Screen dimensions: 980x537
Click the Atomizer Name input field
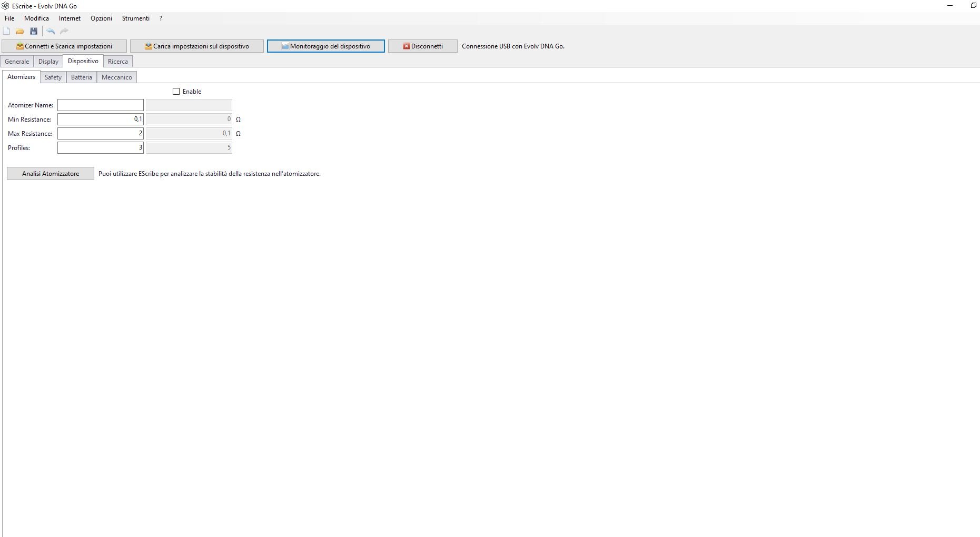[x=101, y=105]
